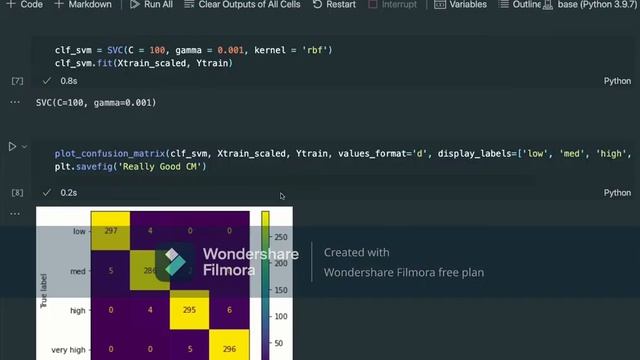Click the clf_svm.fit code line
640x360 pixels.
tap(144, 63)
